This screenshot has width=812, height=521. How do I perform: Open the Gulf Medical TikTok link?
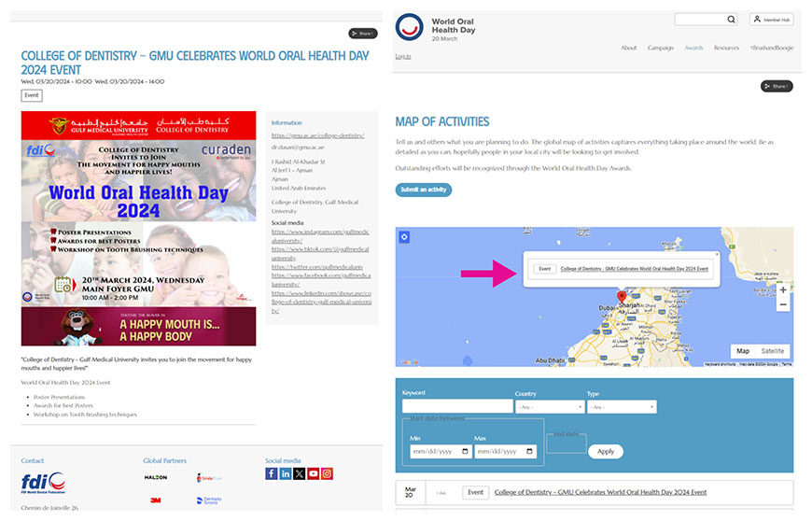(320, 253)
